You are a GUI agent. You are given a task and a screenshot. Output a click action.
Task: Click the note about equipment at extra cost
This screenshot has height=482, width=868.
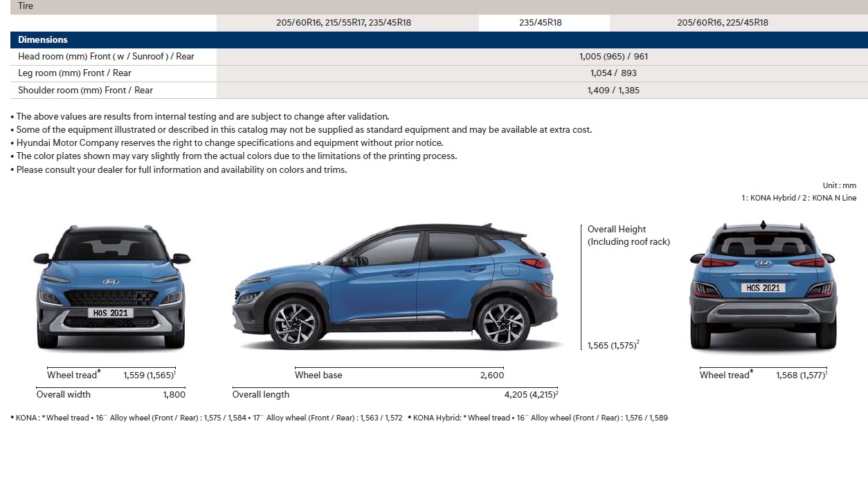click(x=301, y=129)
